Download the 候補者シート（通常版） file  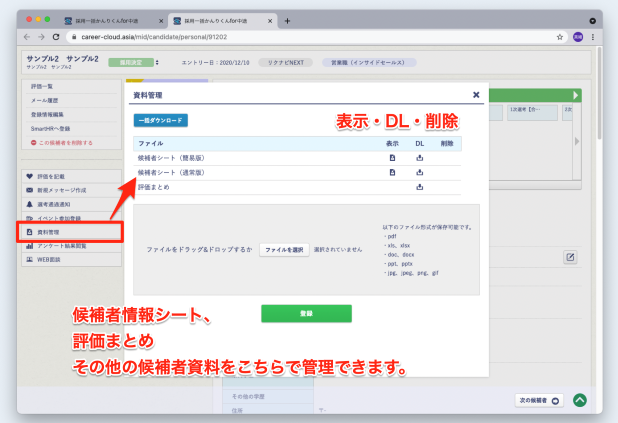(x=420, y=172)
